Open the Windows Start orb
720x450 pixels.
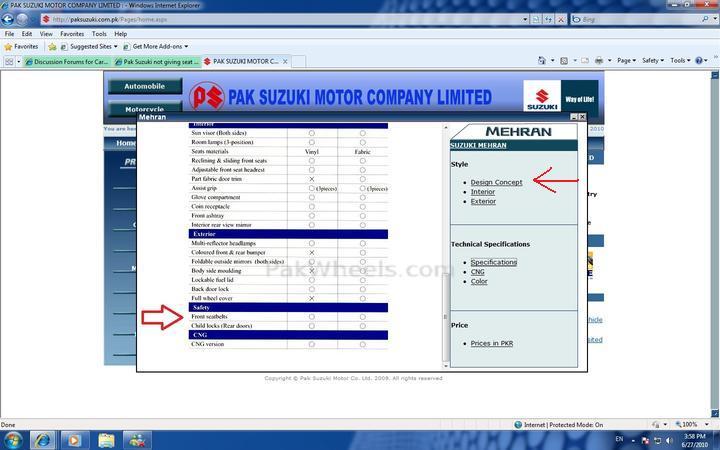(13, 440)
